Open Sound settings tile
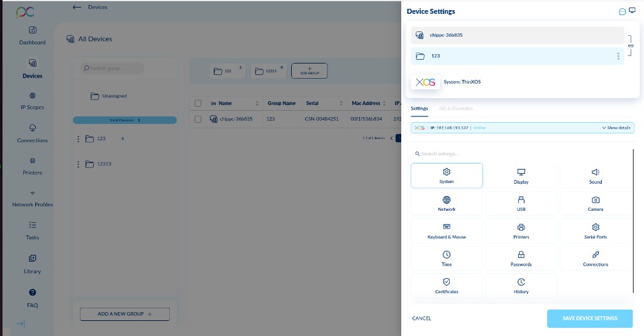 (595, 176)
